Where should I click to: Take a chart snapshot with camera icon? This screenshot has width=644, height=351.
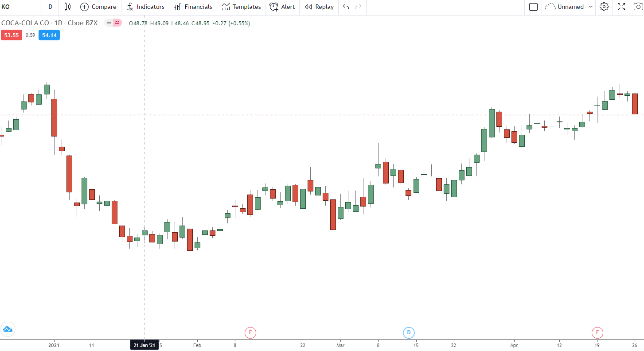pos(637,7)
